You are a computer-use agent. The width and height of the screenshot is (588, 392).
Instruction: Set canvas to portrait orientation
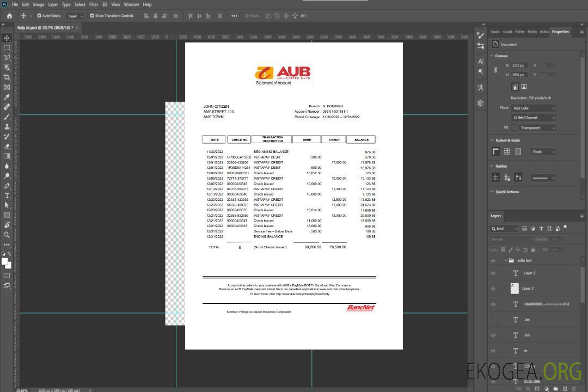(515, 87)
